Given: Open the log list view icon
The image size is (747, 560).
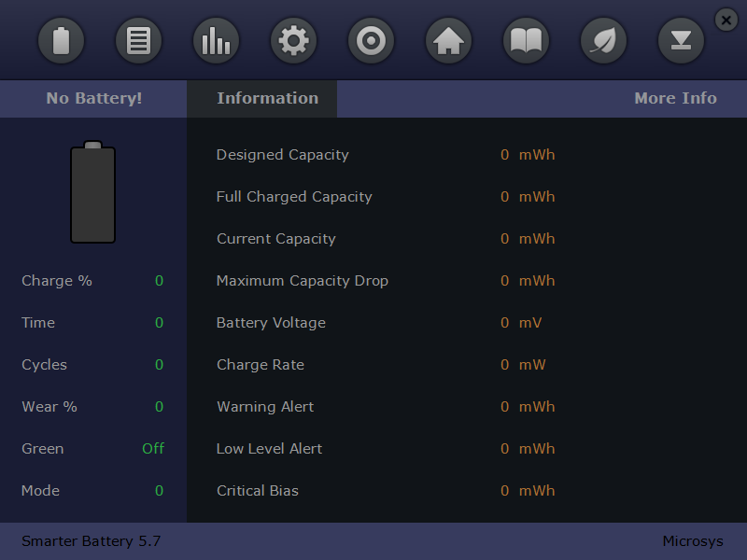Looking at the screenshot, I should pyautogui.click(x=138, y=40).
